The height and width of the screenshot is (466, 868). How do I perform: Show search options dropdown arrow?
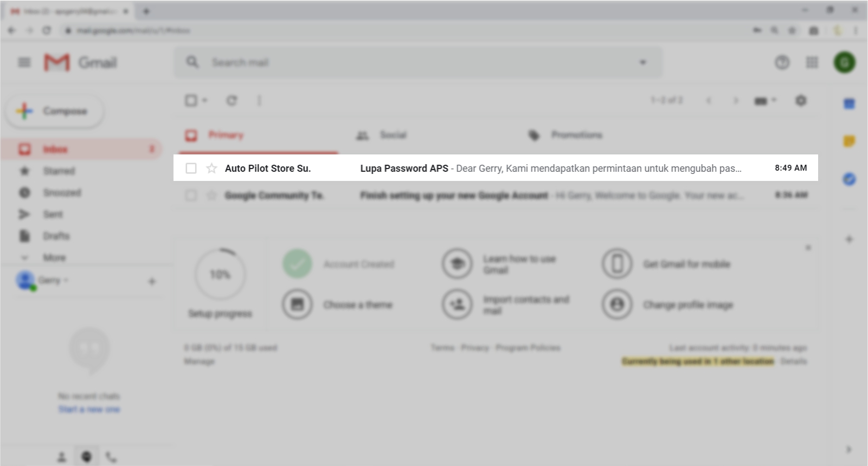click(x=643, y=63)
